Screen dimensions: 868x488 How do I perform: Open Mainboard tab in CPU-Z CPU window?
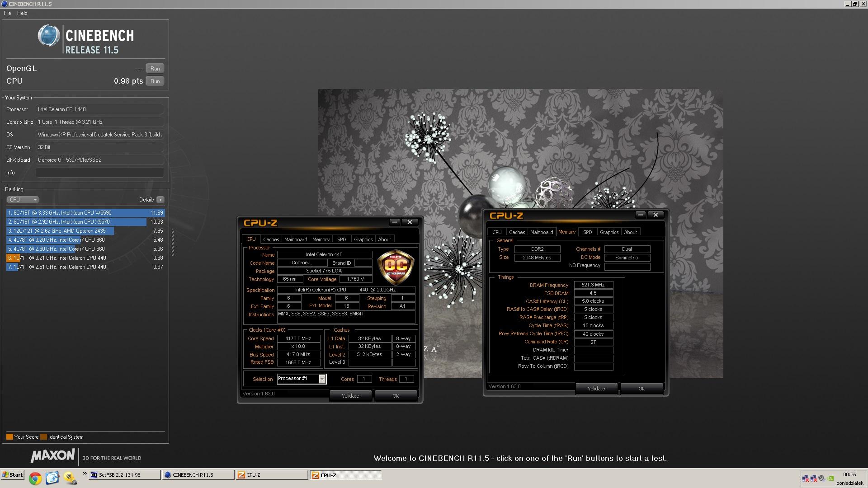click(x=296, y=239)
